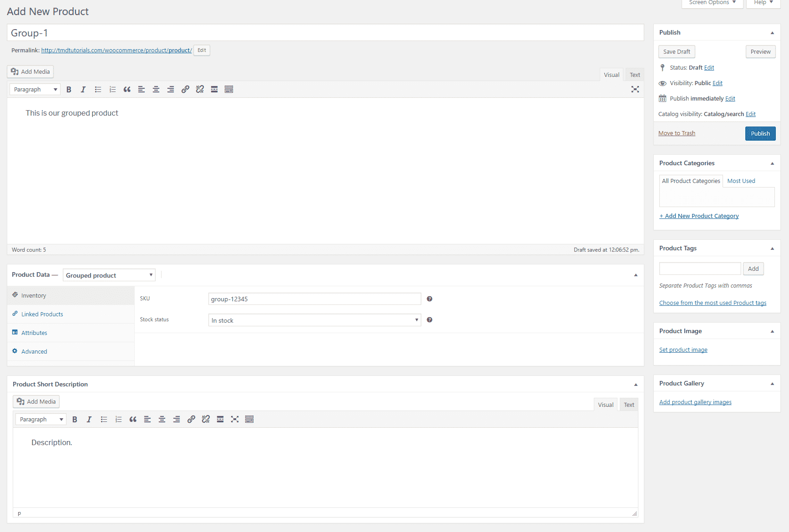This screenshot has height=532, width=789.
Task: Click the SKU help tooltip icon
Action: pyautogui.click(x=430, y=299)
